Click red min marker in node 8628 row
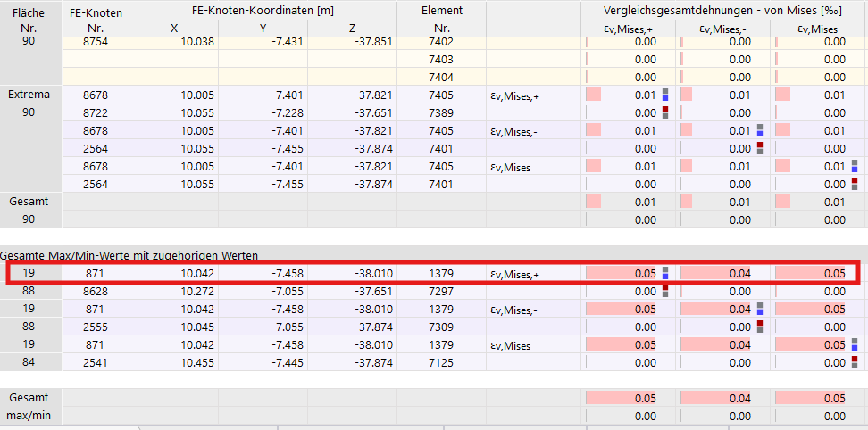Screen dimensions: 868x430 pyautogui.click(x=665, y=288)
